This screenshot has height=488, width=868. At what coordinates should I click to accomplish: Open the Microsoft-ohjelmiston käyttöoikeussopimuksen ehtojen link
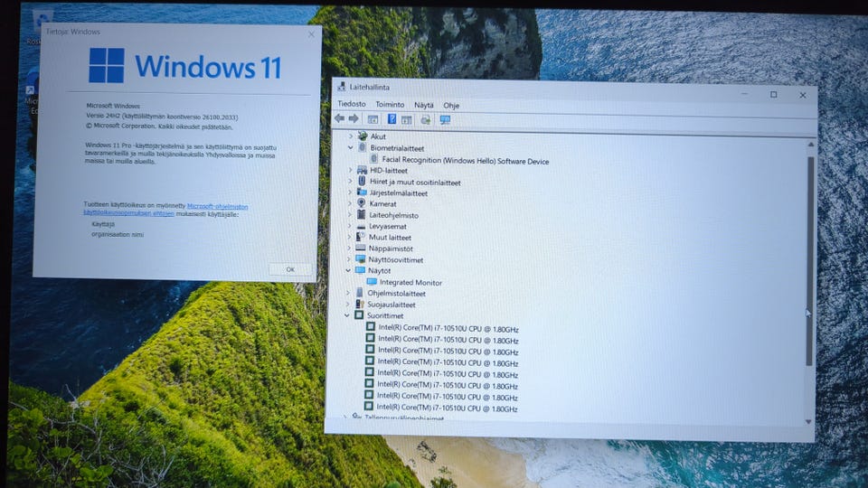pyautogui.click(x=165, y=209)
